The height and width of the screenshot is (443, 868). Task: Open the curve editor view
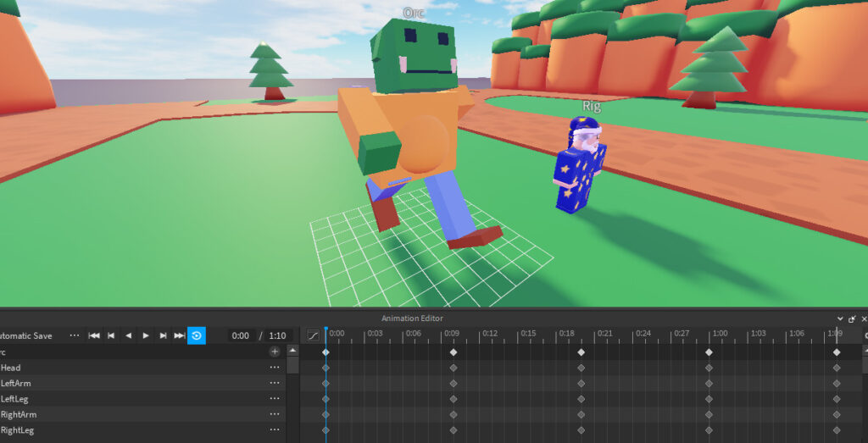coord(314,335)
